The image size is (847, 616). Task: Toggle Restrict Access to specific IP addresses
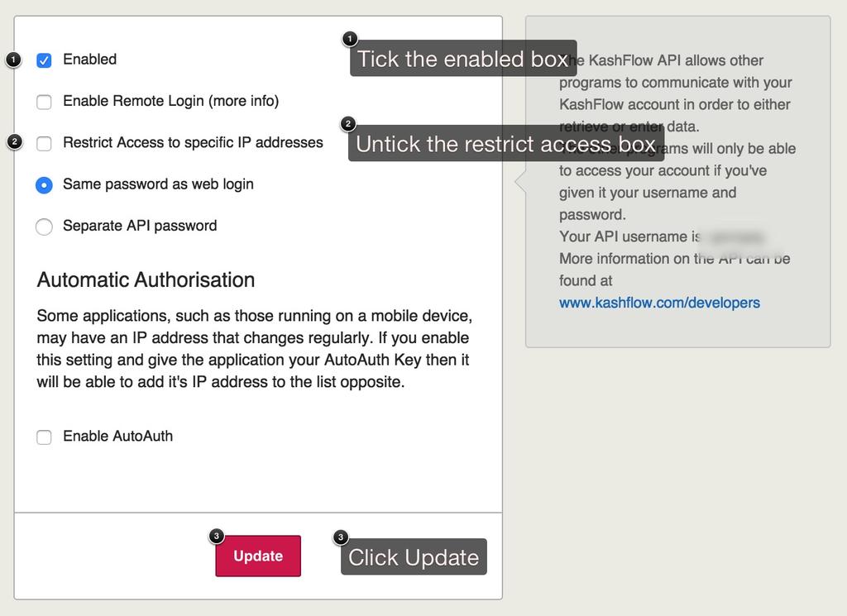click(45, 143)
